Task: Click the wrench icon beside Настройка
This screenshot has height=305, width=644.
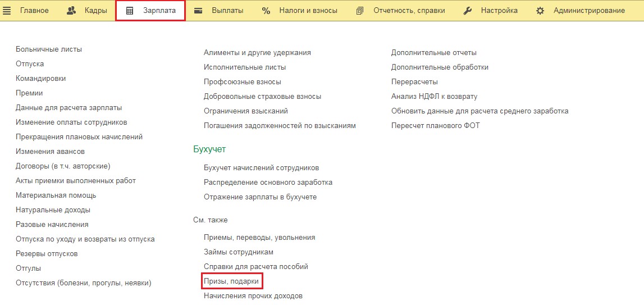Action: pos(467,11)
